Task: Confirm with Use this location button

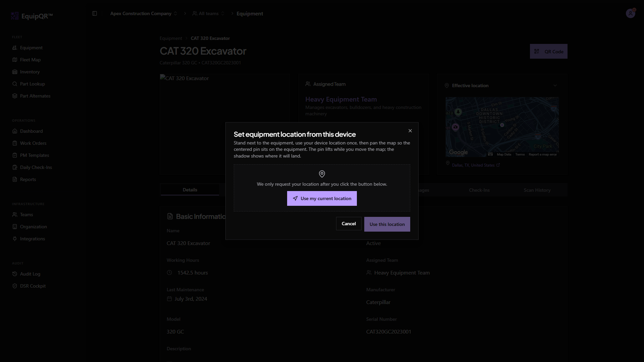Action: pyautogui.click(x=387, y=224)
